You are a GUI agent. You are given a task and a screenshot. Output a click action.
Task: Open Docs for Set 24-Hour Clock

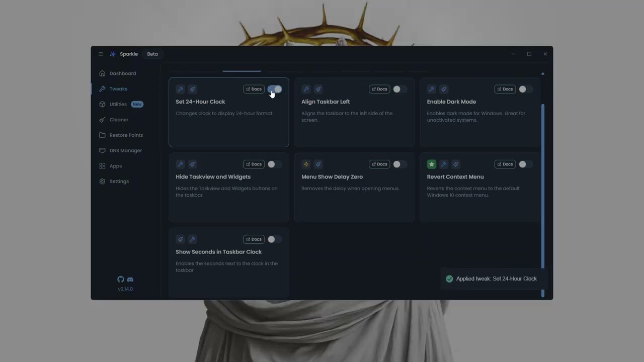point(254,89)
